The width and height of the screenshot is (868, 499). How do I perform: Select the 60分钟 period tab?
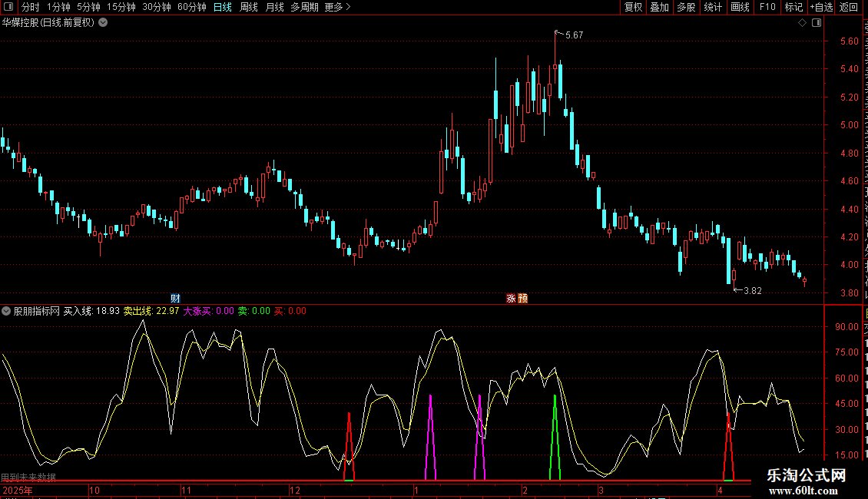point(192,7)
